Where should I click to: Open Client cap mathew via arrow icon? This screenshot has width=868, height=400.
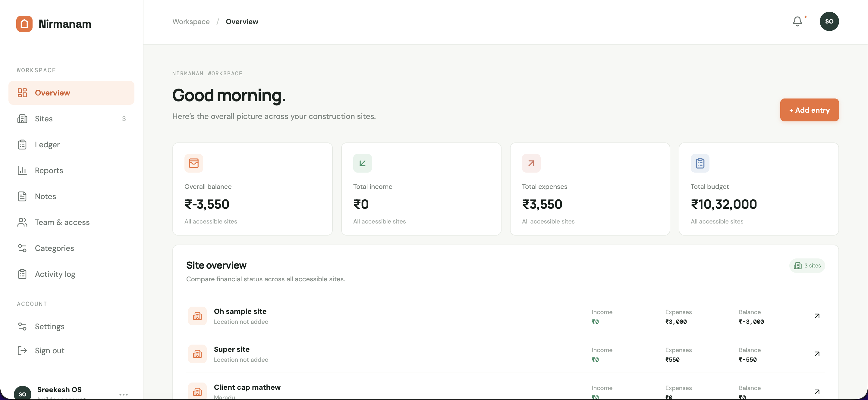pyautogui.click(x=817, y=392)
